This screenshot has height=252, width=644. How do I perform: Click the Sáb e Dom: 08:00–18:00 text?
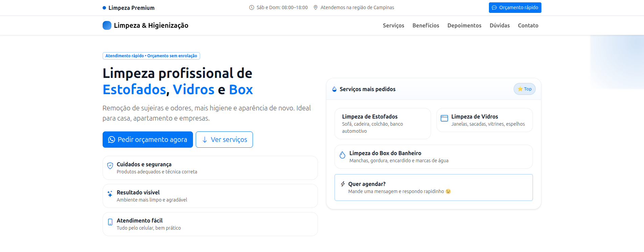coord(282,7)
